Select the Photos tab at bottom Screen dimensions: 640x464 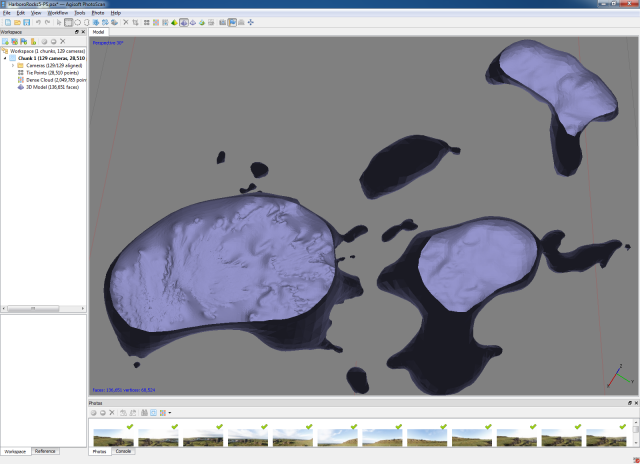point(99,451)
